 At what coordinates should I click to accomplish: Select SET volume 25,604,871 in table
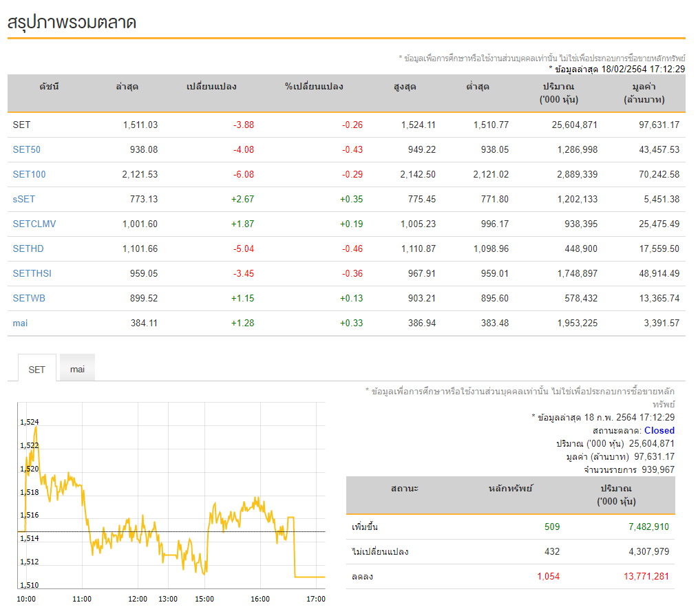coord(575,125)
